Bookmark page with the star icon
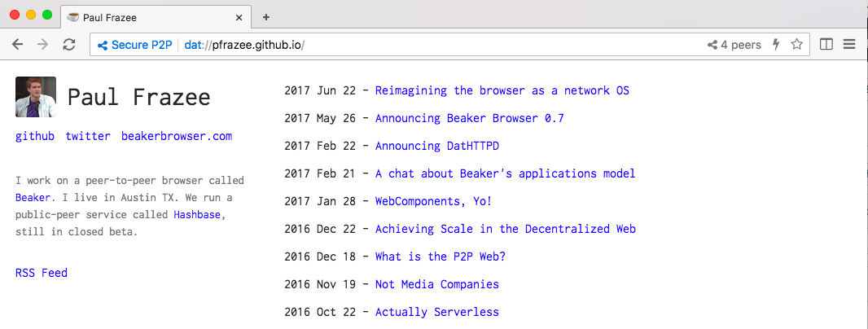The width and height of the screenshot is (868, 329). coord(797,45)
